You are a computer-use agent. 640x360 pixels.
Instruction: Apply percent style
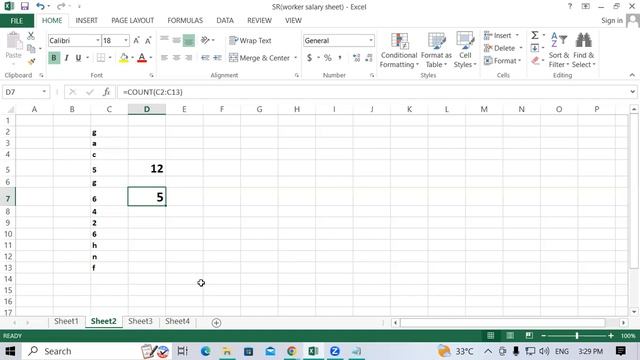click(x=328, y=58)
